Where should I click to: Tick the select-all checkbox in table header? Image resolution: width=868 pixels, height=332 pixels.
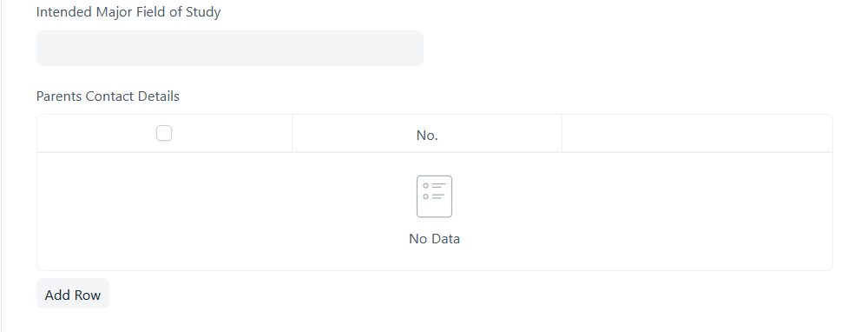(164, 133)
